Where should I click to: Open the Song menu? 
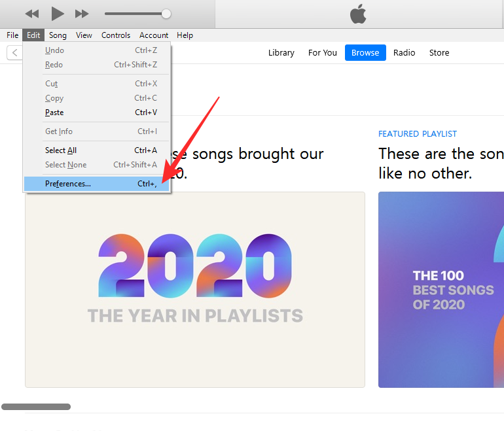[58, 35]
